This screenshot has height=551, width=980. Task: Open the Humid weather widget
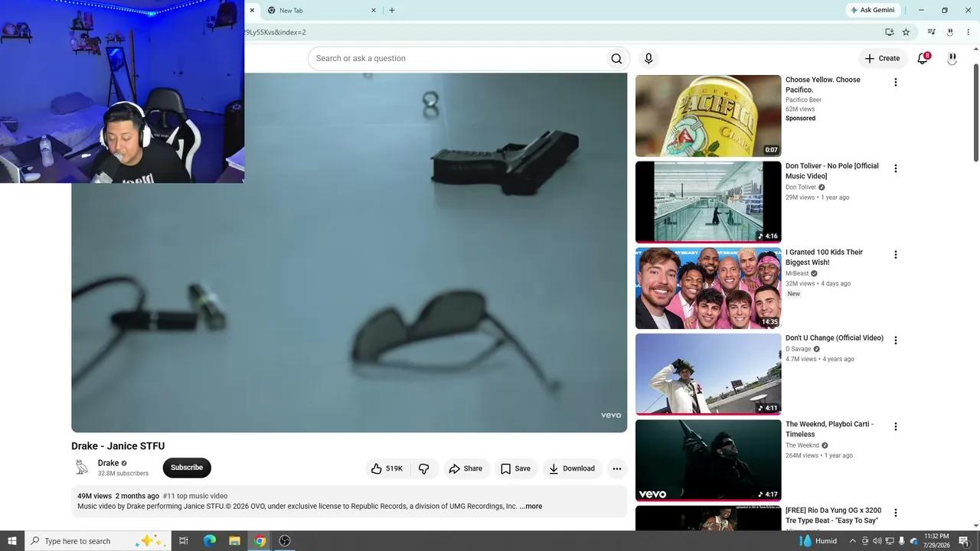click(x=818, y=541)
